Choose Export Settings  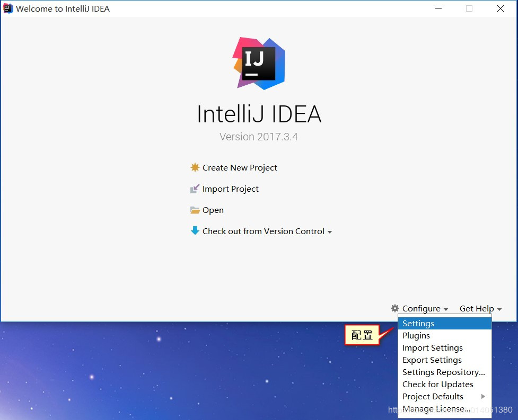432,360
